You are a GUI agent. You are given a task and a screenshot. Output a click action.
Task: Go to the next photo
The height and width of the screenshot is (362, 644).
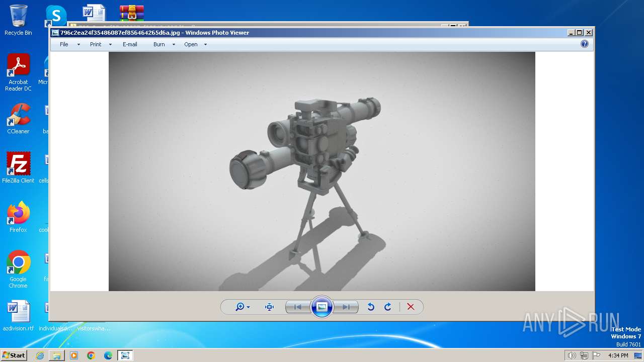[346, 307]
